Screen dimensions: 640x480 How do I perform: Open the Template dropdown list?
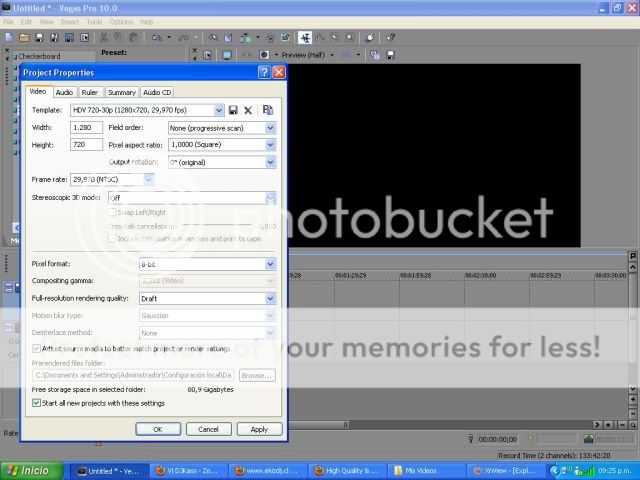pyautogui.click(x=219, y=110)
